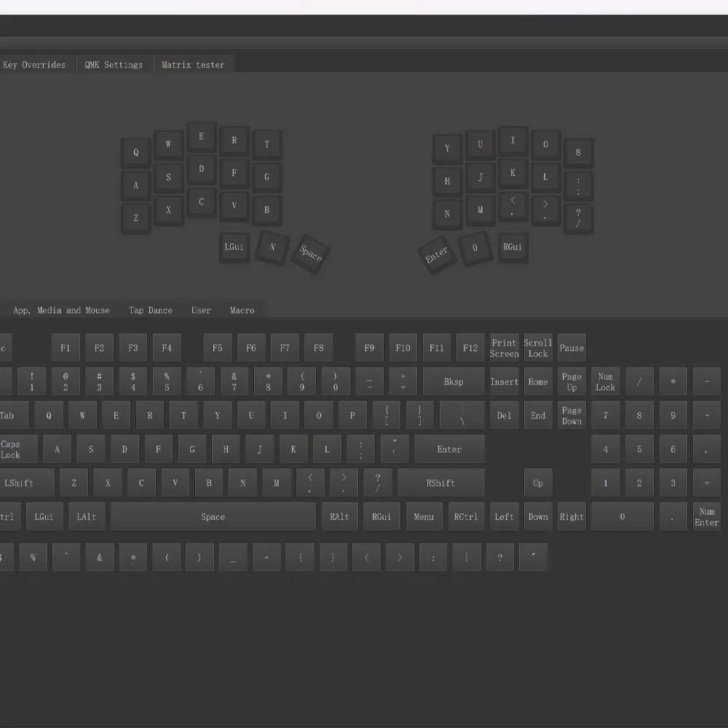Switch to the QMK Settings tab
Image resolution: width=728 pixels, height=728 pixels.
[114, 65]
